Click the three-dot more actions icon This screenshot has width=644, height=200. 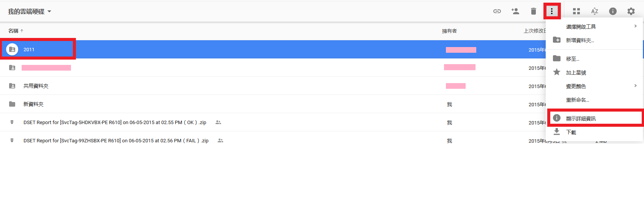pos(552,11)
